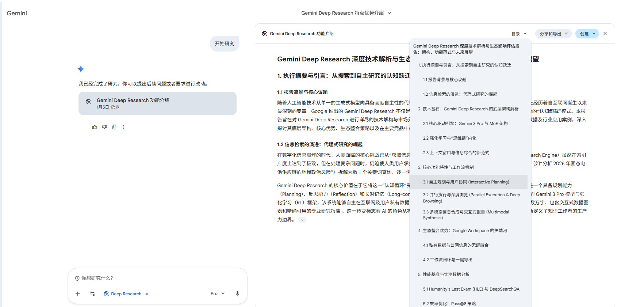Select 3.1 自主规划与用户协同 entry
The height and width of the screenshot is (307, 644).
pos(468,182)
